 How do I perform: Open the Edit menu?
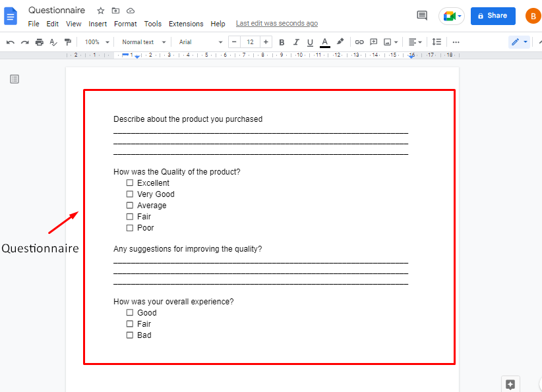pyautogui.click(x=53, y=24)
